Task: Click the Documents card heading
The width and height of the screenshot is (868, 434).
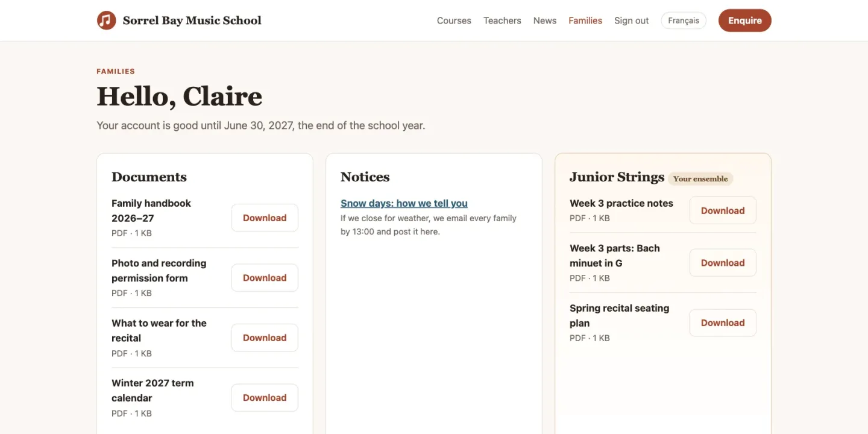Action: (149, 177)
